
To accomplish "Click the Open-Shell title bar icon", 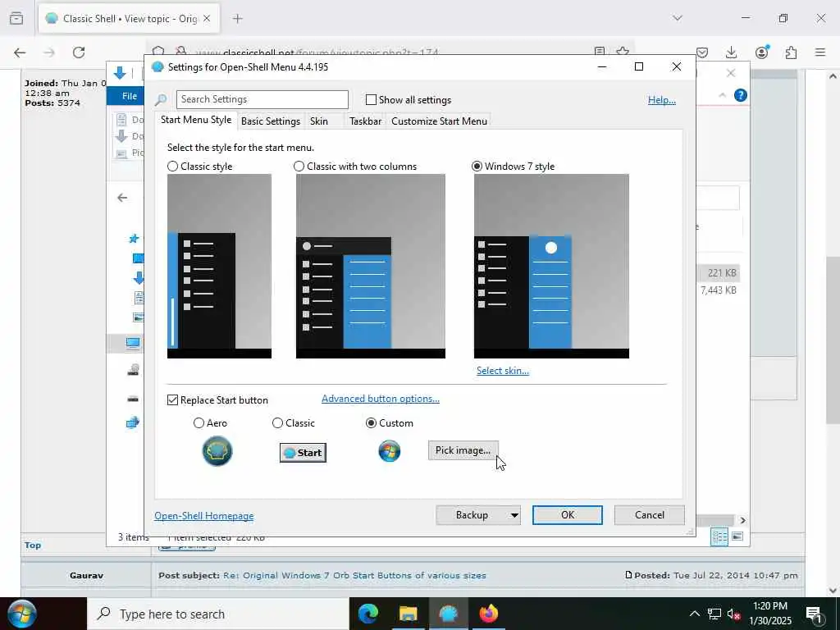I will 157,67.
